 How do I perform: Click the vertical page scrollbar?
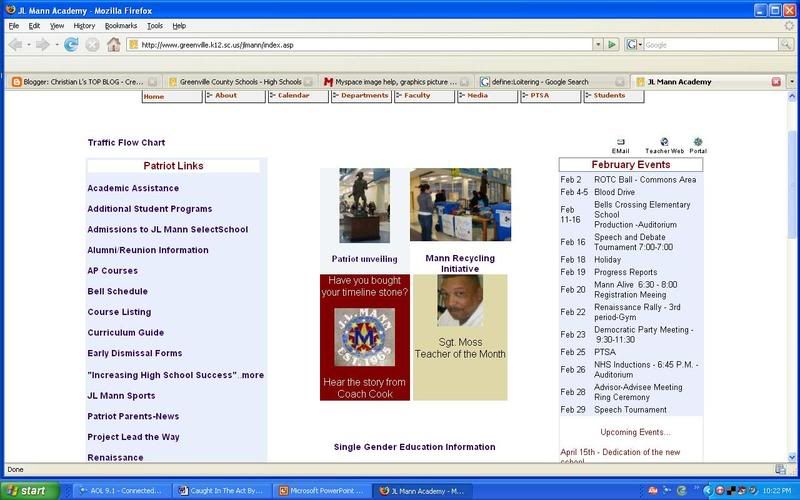(x=793, y=300)
